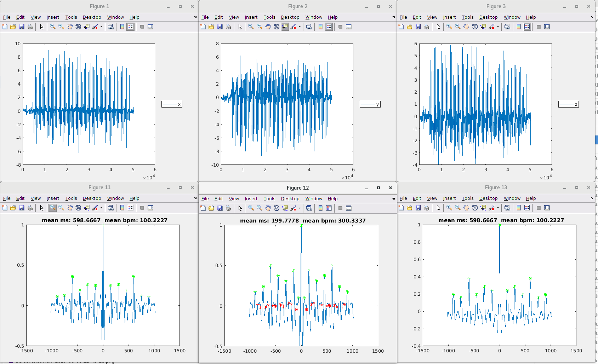598x364 pixels.
Task: Click the dock arrow in Figure 13's menu bar
Action: [x=592, y=198]
